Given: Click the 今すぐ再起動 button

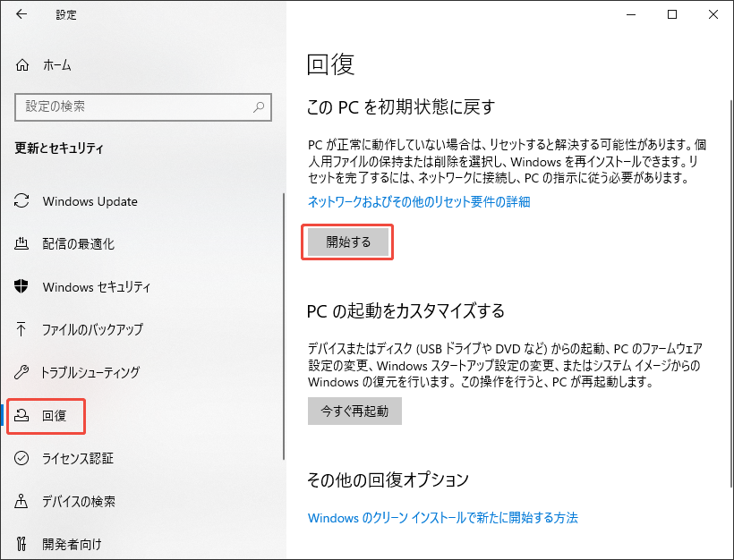Looking at the screenshot, I should click(354, 412).
